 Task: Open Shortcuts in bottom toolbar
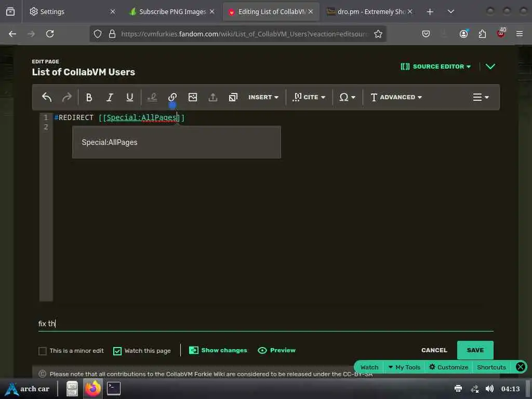pos(491,367)
